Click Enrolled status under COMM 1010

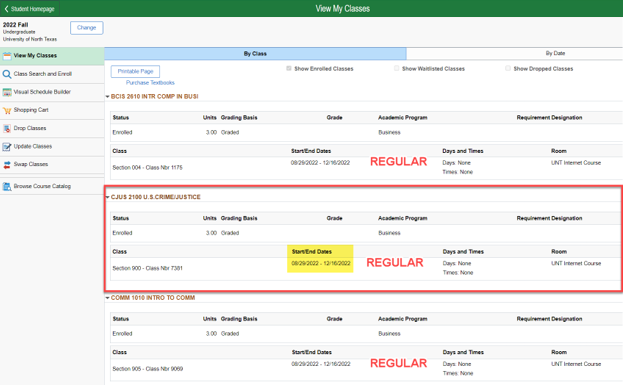click(x=122, y=334)
